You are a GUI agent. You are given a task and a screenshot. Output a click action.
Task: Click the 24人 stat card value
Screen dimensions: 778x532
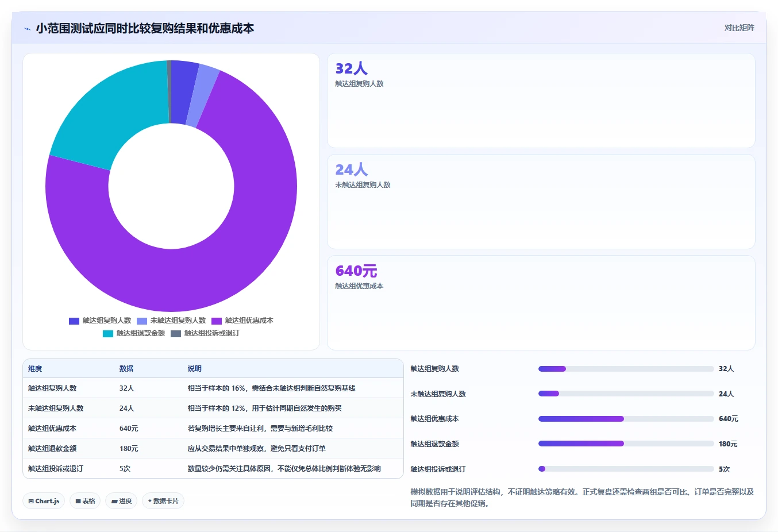pos(351,169)
